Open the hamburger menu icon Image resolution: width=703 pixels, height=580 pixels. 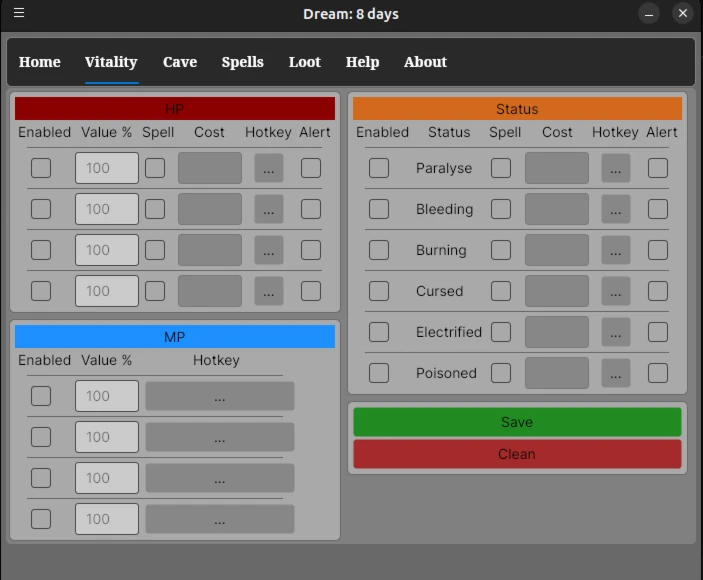[x=19, y=13]
